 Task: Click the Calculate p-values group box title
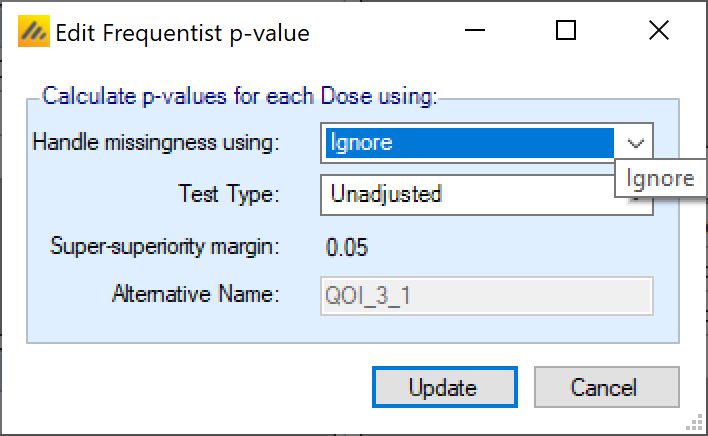click(x=240, y=97)
